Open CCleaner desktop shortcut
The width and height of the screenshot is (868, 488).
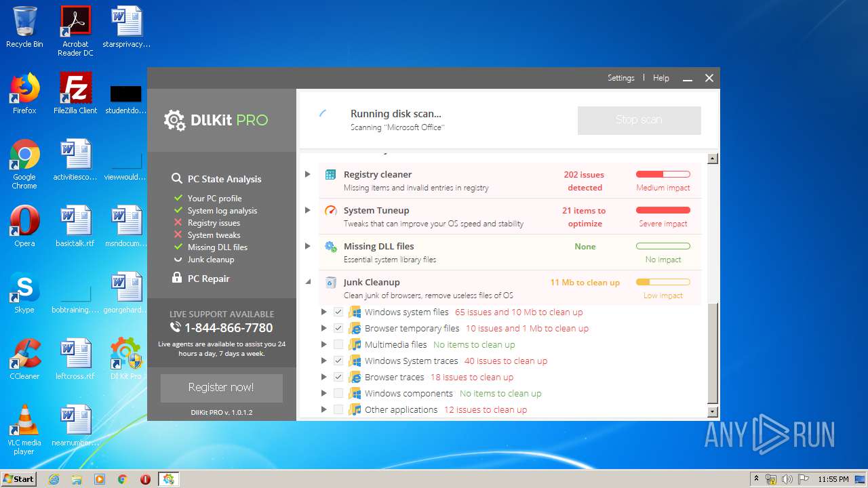pos(24,359)
